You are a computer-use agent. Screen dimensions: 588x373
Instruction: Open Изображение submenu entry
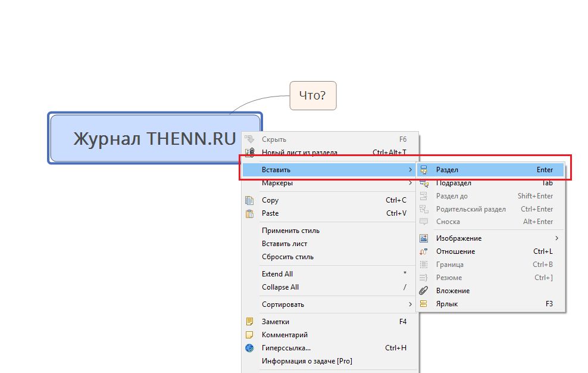pyautogui.click(x=490, y=238)
